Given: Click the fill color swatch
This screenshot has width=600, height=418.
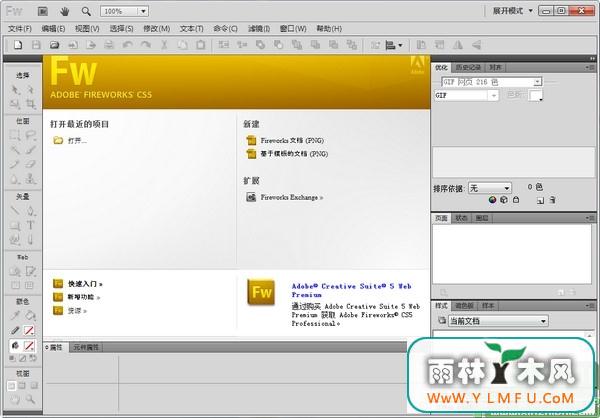Looking at the screenshot, I should pyautogui.click(x=29, y=346).
